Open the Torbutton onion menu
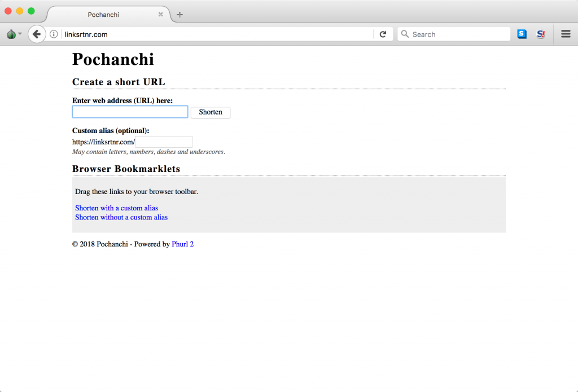Viewport: 578px width, 392px height. [10, 34]
